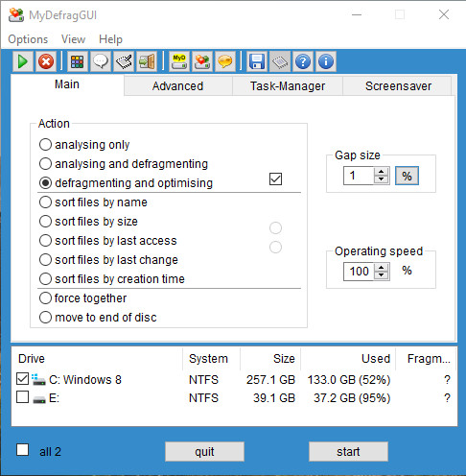This screenshot has height=476, width=466.
Task: Click the MyDefragGUI title bar app icon
Action: tap(16, 15)
